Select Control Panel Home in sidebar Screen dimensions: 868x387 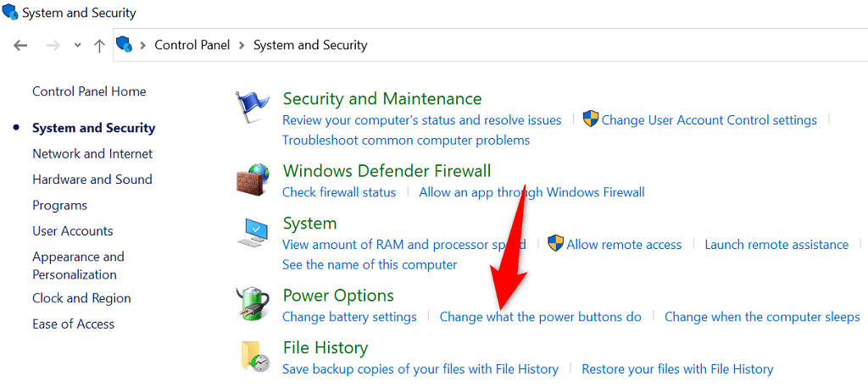[89, 91]
